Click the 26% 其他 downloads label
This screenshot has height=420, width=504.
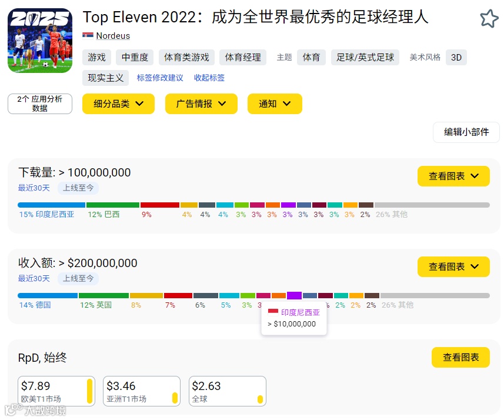[x=392, y=215]
